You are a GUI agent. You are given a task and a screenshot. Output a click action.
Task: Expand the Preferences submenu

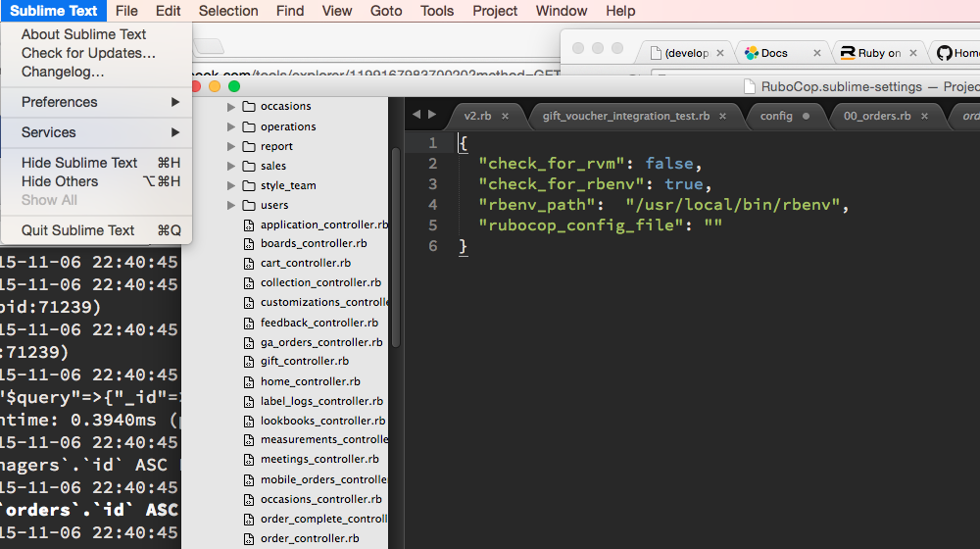click(96, 102)
